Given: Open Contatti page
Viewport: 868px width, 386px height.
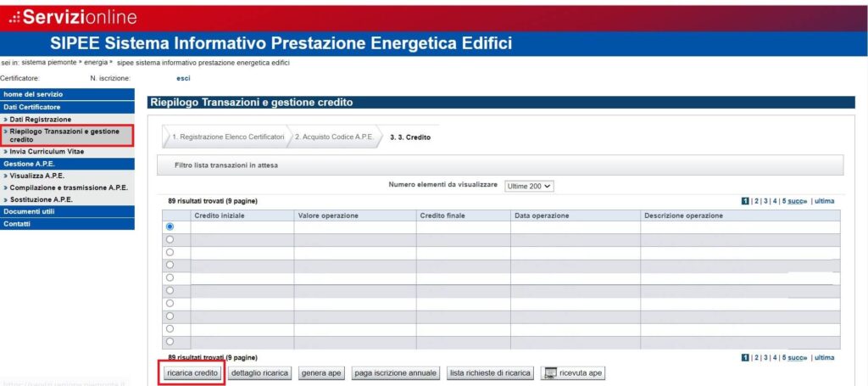Looking at the screenshot, I should (x=67, y=224).
